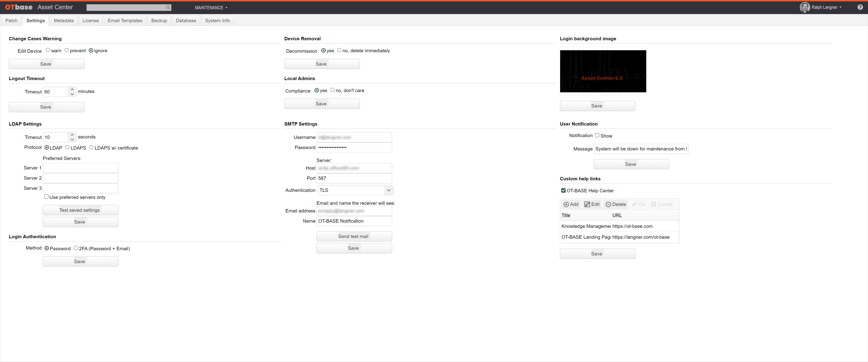Click the sender Name field

point(354,221)
